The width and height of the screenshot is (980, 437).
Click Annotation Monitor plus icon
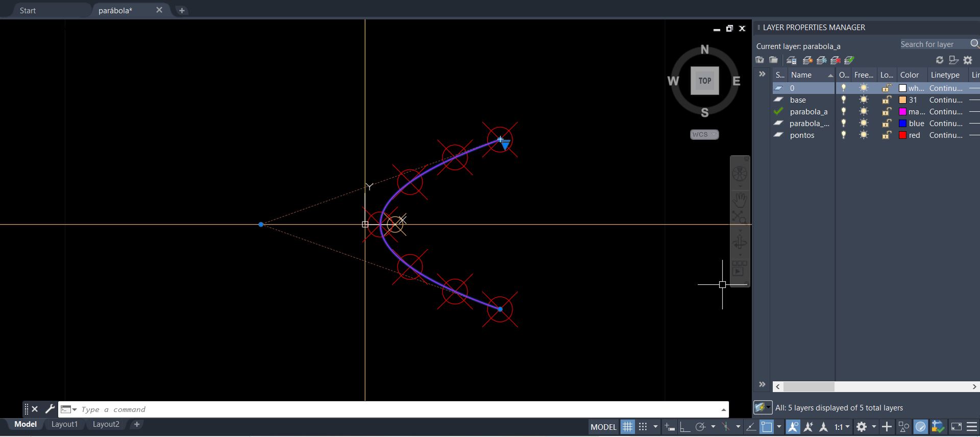887,427
